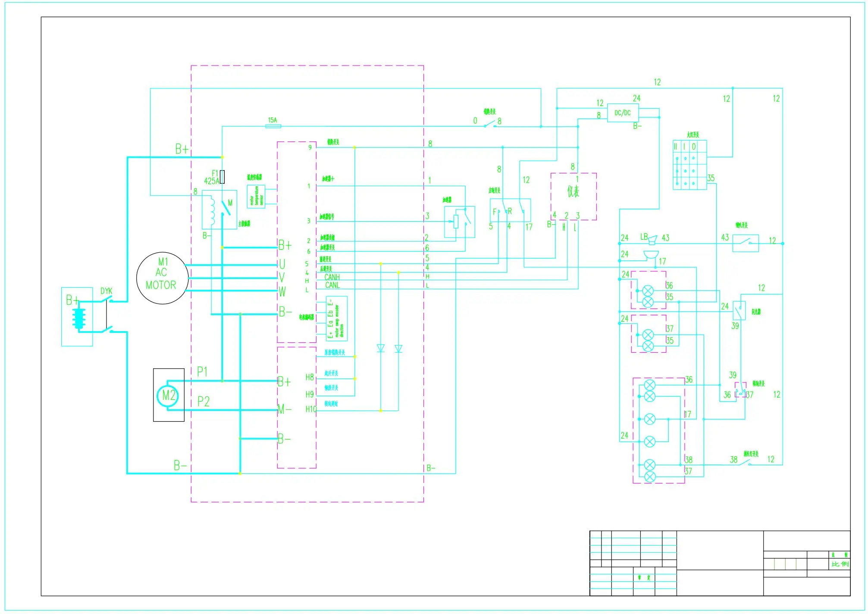Screen dimensions: 868x614
Task: Click the right diode symbol
Action: click(398, 348)
